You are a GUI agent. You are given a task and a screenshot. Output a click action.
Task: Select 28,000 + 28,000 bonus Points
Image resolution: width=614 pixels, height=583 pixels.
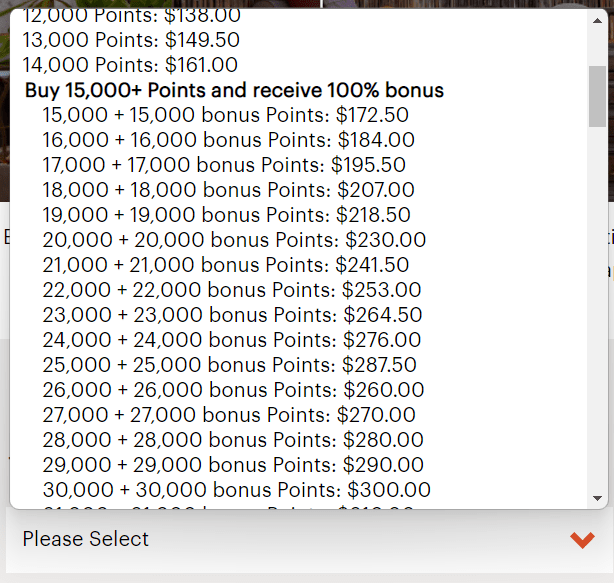click(233, 440)
